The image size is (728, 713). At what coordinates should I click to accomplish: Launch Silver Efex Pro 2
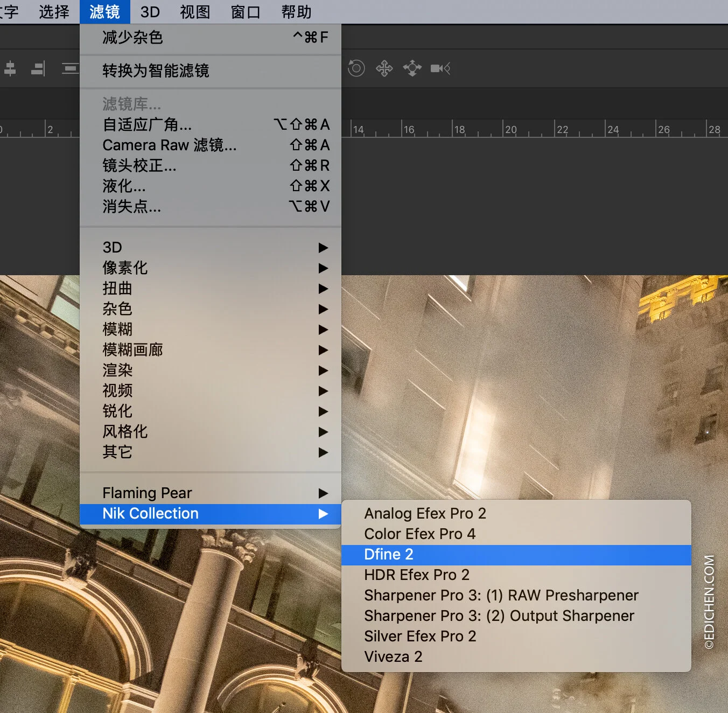[x=516, y=636]
